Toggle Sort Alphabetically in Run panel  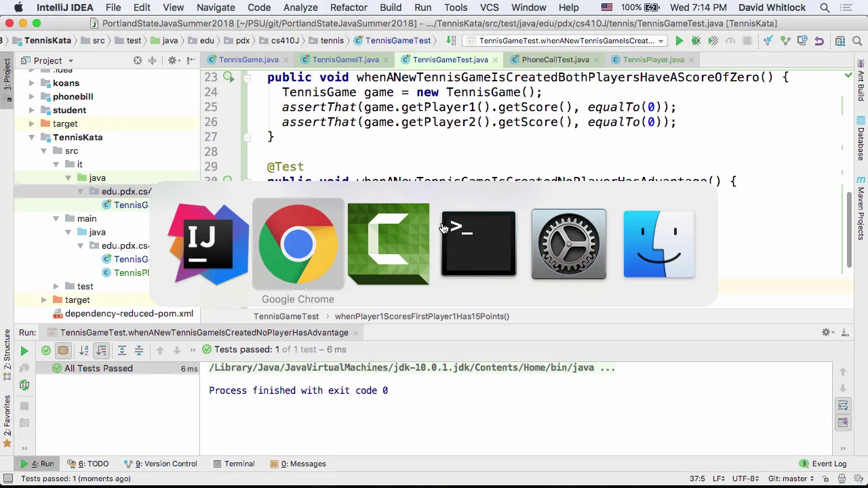tap(84, 350)
